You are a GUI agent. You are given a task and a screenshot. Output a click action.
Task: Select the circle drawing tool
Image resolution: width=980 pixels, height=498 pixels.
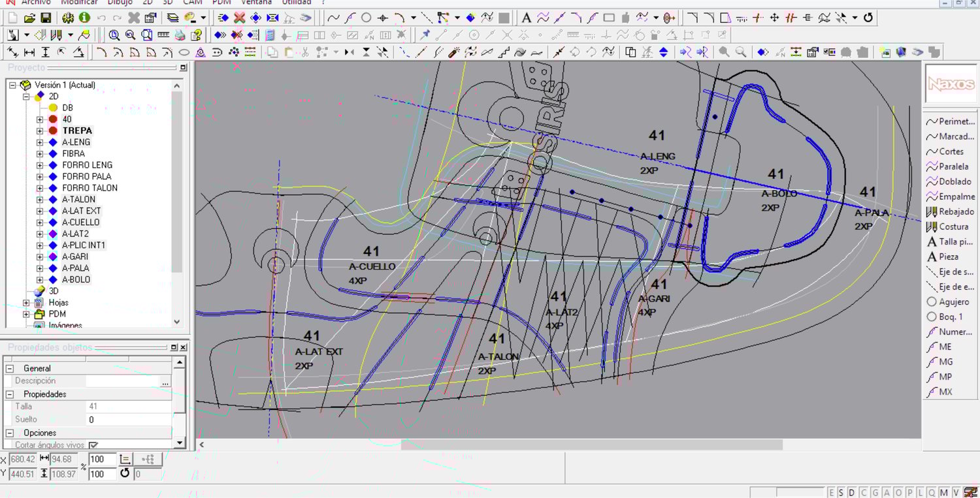367,18
